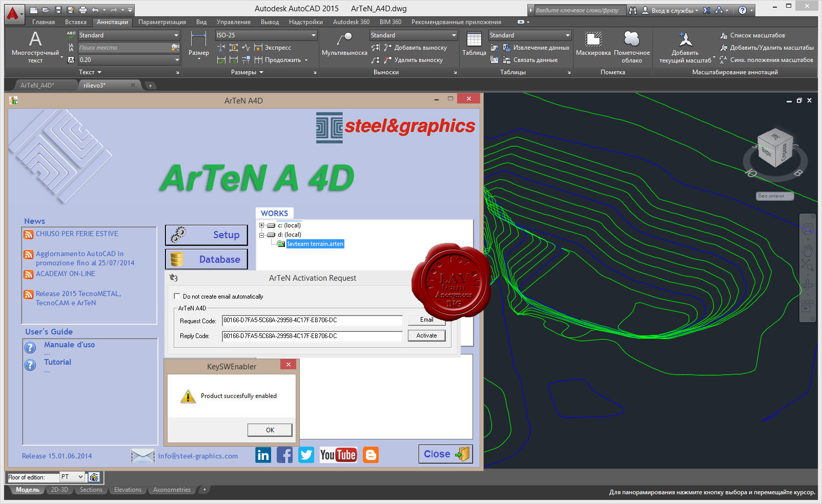The image size is (822, 504).
Task: Click the Добавить текущий масштаб icon
Action: (685, 39)
